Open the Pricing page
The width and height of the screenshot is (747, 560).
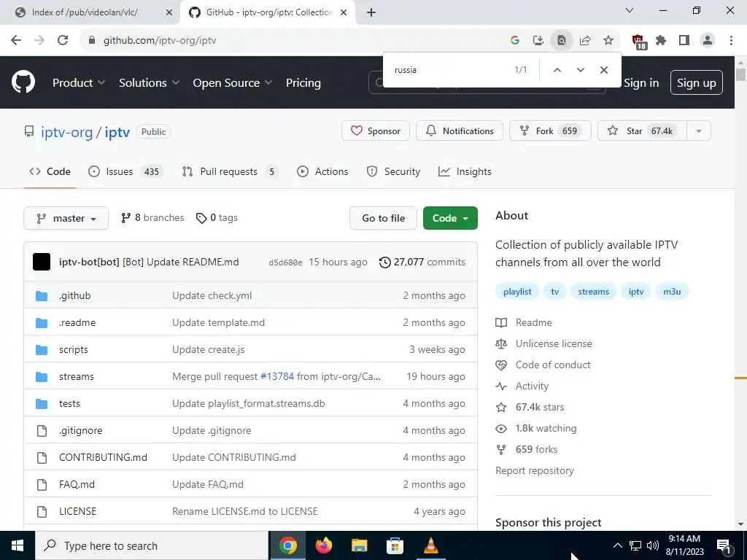pyautogui.click(x=303, y=83)
